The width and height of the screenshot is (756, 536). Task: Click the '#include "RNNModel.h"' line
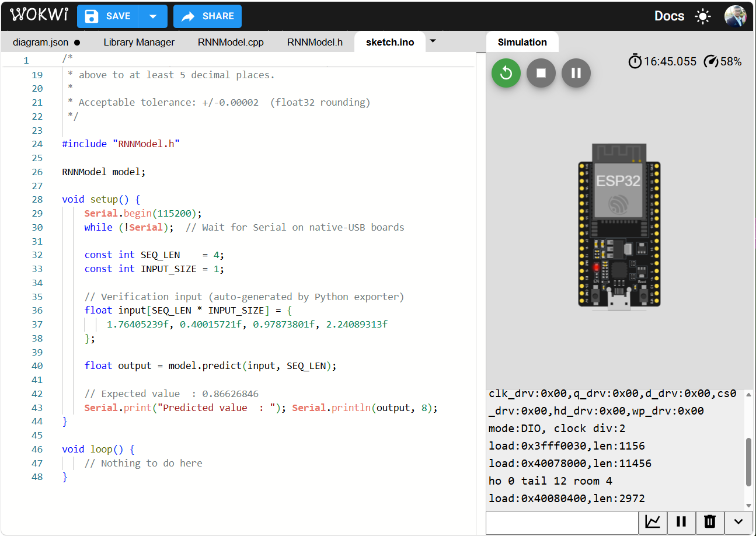[121, 144]
